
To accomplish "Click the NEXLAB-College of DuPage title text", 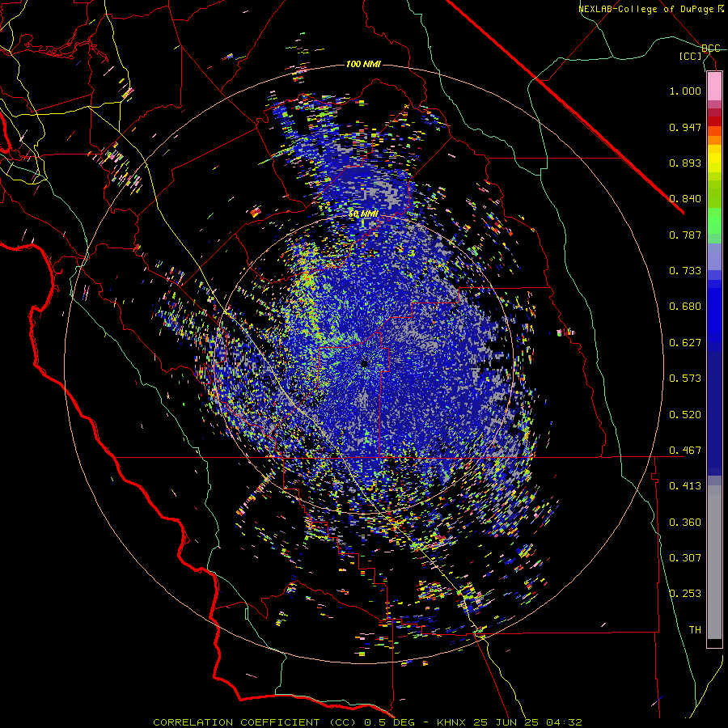I will click(x=646, y=9).
